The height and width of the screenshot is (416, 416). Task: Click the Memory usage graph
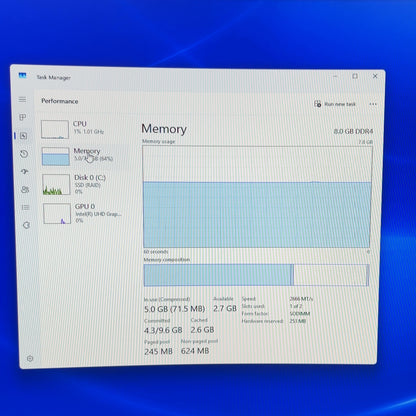click(257, 197)
